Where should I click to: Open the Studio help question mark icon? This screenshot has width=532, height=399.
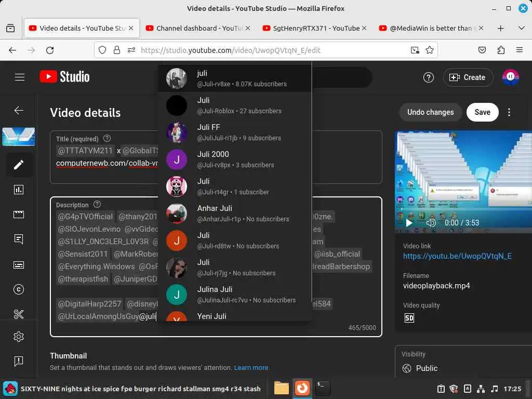(x=429, y=77)
